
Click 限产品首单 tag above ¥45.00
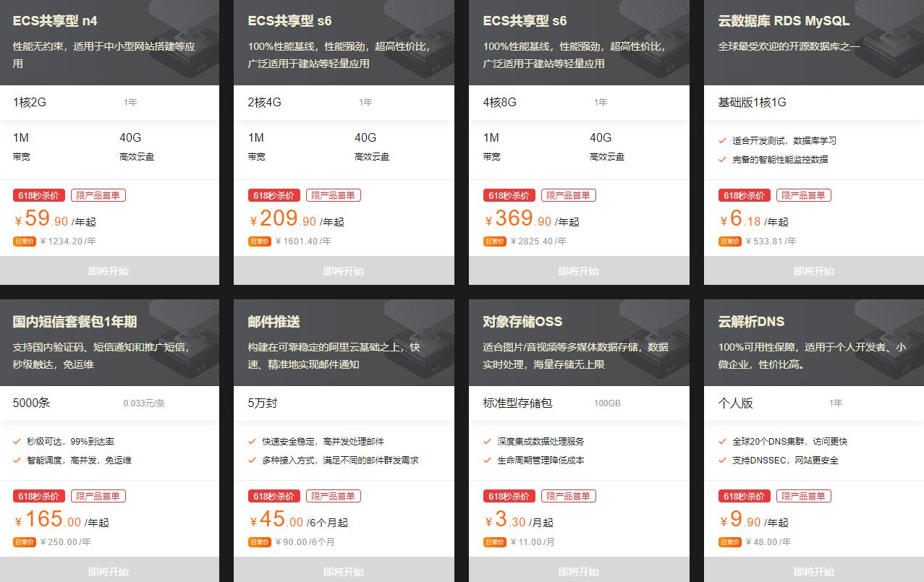tap(334, 496)
